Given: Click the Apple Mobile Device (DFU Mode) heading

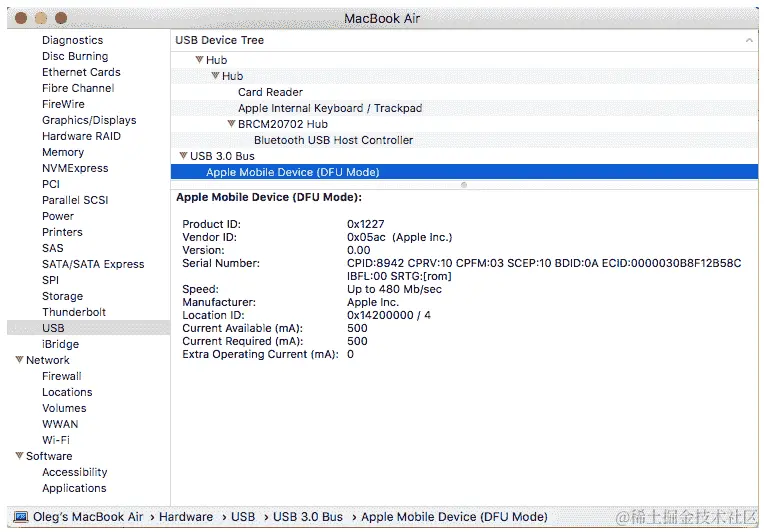Looking at the screenshot, I should click(x=269, y=197).
